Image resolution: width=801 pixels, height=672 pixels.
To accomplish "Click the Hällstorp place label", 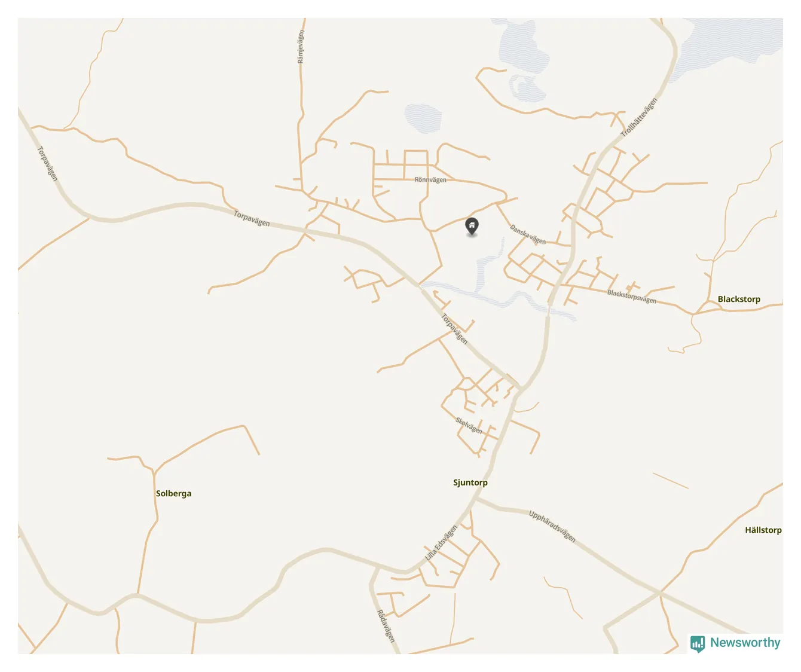I will 763,530.
